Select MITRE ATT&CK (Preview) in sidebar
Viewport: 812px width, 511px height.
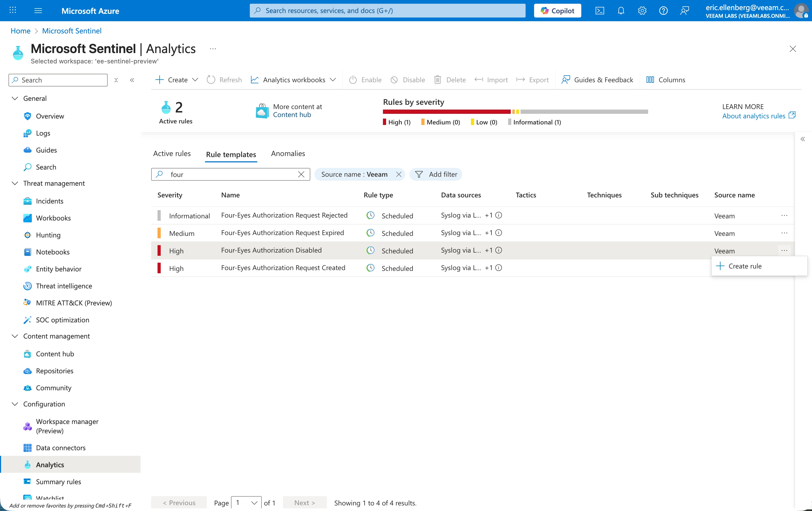pos(74,303)
